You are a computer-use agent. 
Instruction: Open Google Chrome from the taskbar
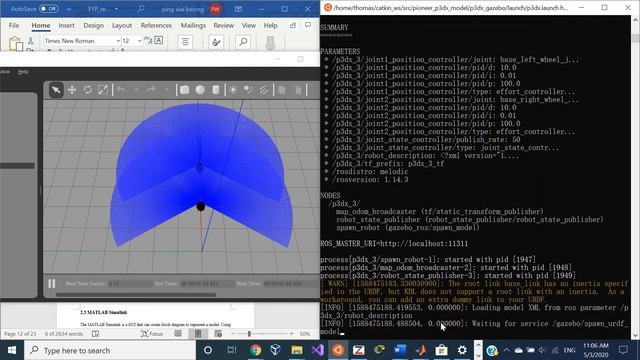256,350
